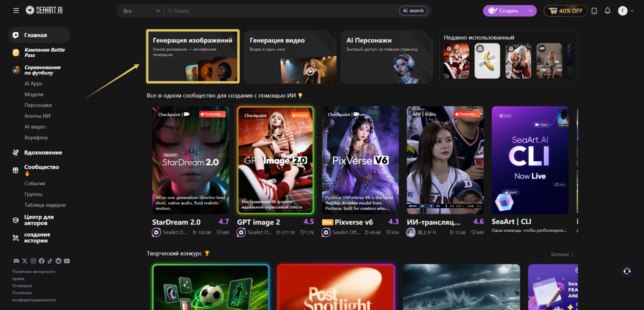This screenshot has width=644, height=310.
Task: Open the YouTube social icon
Action: pyautogui.click(x=67, y=261)
